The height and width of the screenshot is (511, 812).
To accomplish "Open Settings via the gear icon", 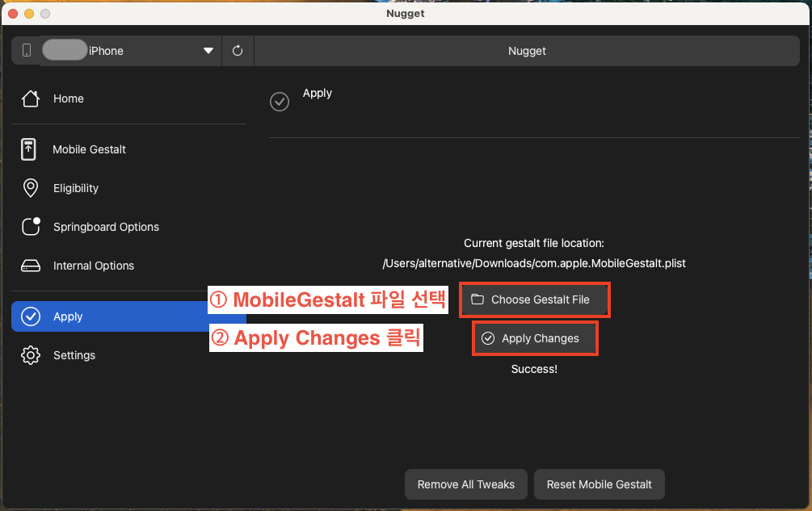I will (30, 355).
